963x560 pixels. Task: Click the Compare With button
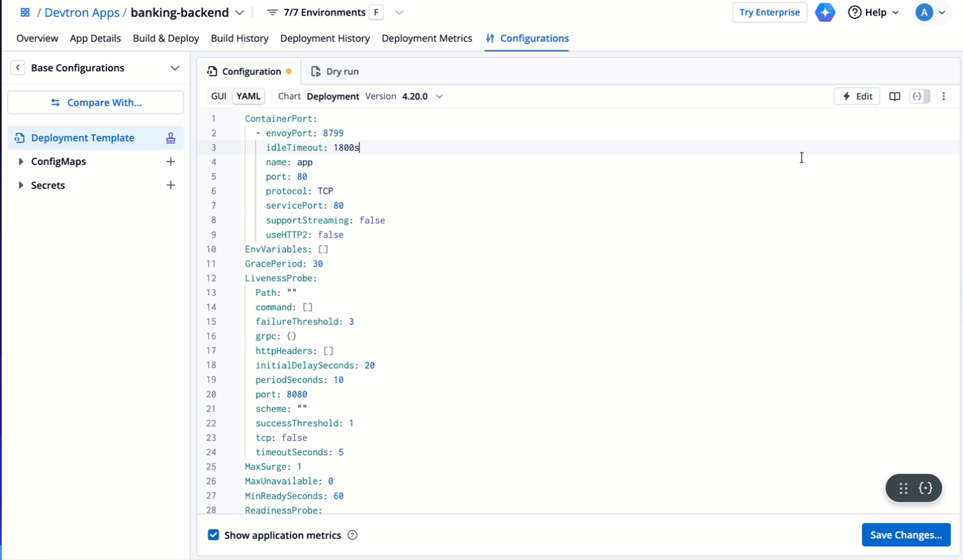pyautogui.click(x=95, y=102)
